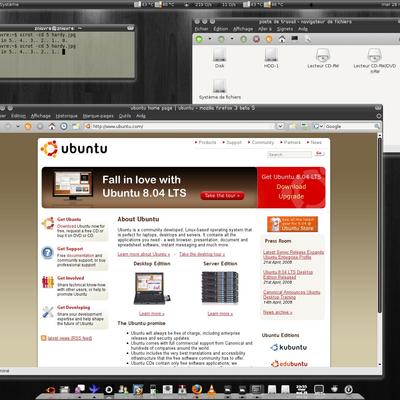Click the Take the tour button

222,196
